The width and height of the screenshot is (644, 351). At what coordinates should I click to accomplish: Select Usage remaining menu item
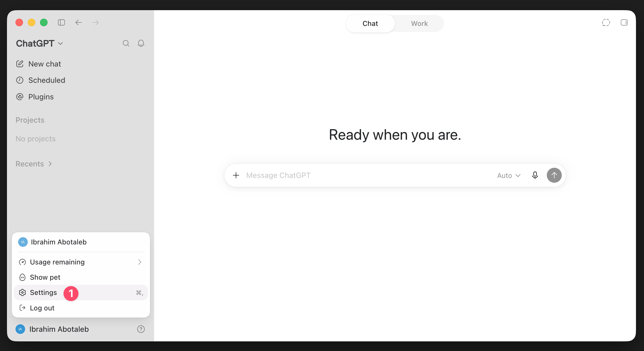tap(81, 262)
